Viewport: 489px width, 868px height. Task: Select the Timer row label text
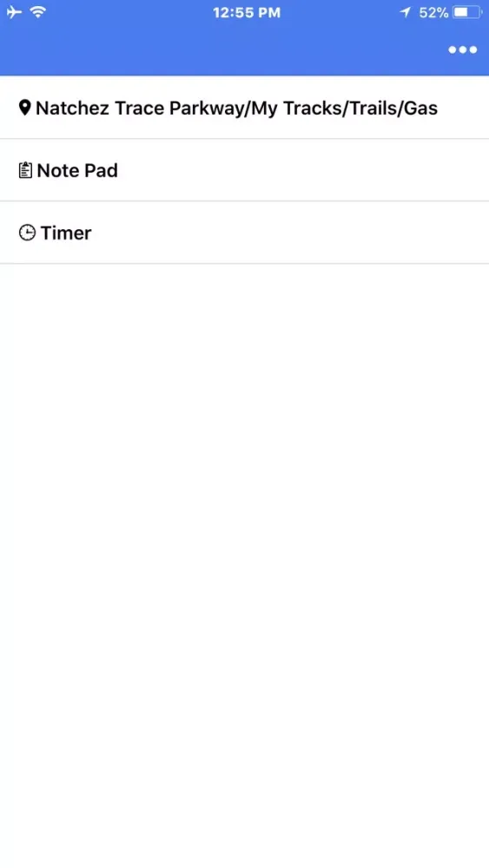click(66, 233)
